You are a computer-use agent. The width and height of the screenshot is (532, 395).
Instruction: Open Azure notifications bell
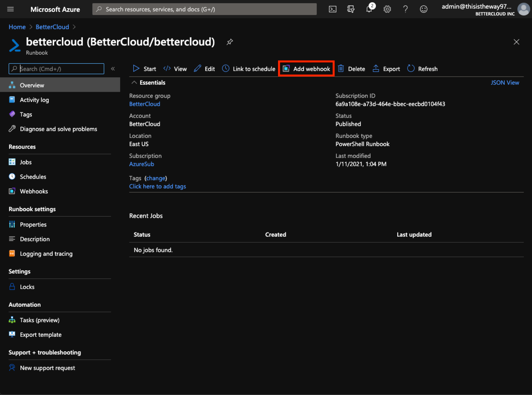click(x=369, y=9)
